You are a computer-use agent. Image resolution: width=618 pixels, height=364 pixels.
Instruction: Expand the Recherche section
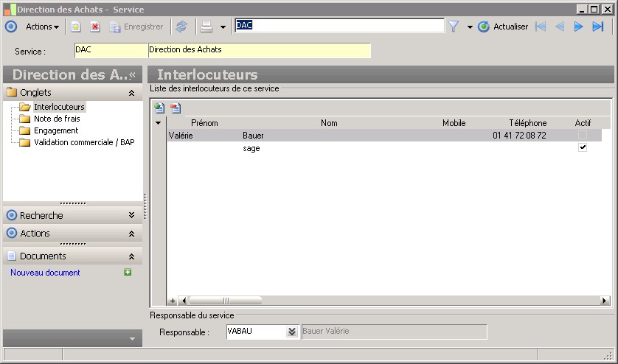(x=132, y=215)
